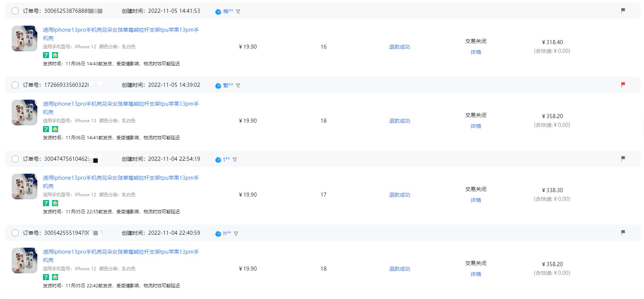The width and height of the screenshot is (644, 299).
Task: Click the gray memo flag on 梅** order
Action: [623, 11]
